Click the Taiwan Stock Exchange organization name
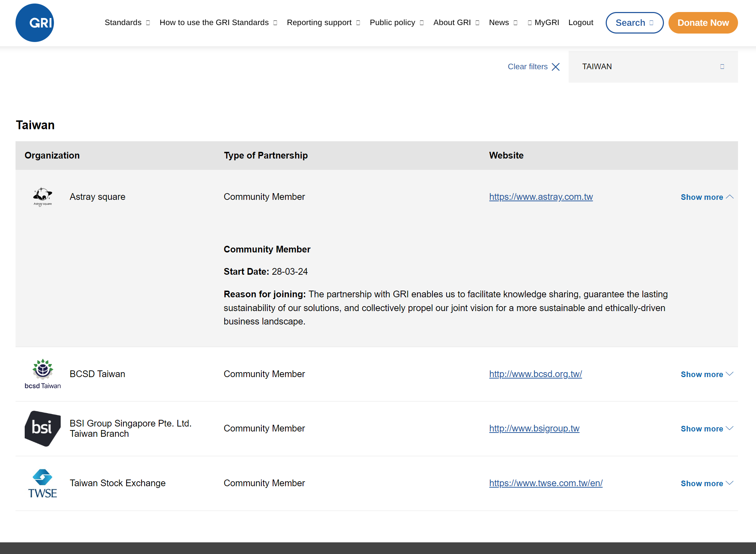This screenshot has height=554, width=756. tap(117, 483)
